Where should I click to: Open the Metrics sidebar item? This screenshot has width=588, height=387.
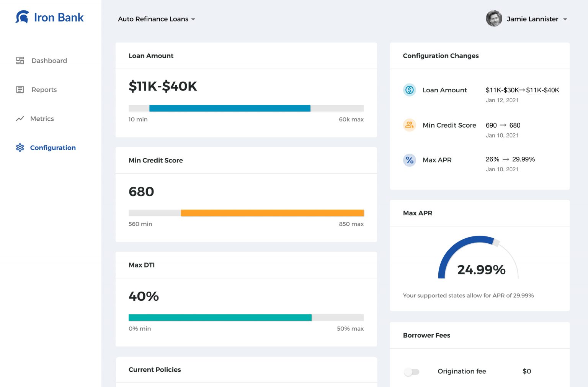click(x=35, y=119)
